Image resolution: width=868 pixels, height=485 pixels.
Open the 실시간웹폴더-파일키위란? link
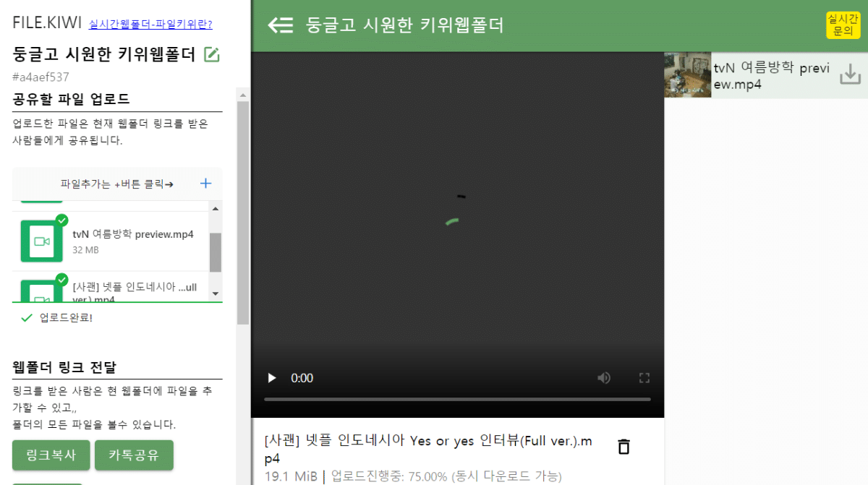(150, 24)
